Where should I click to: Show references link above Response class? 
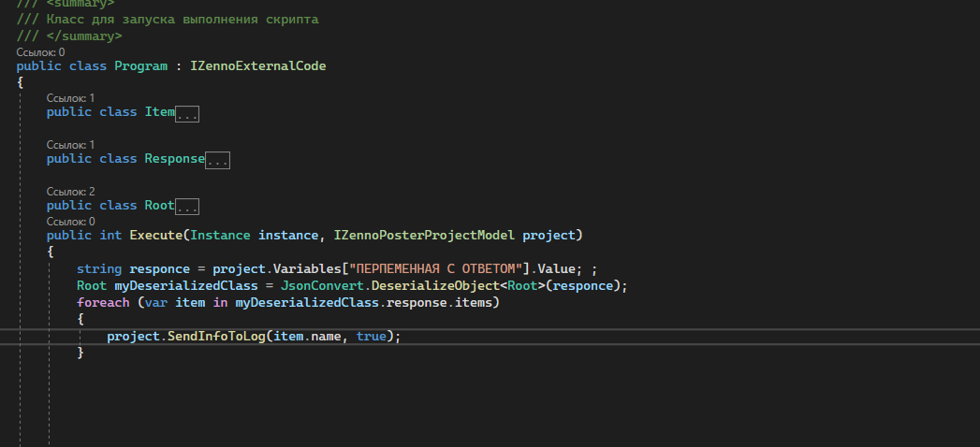pos(70,145)
